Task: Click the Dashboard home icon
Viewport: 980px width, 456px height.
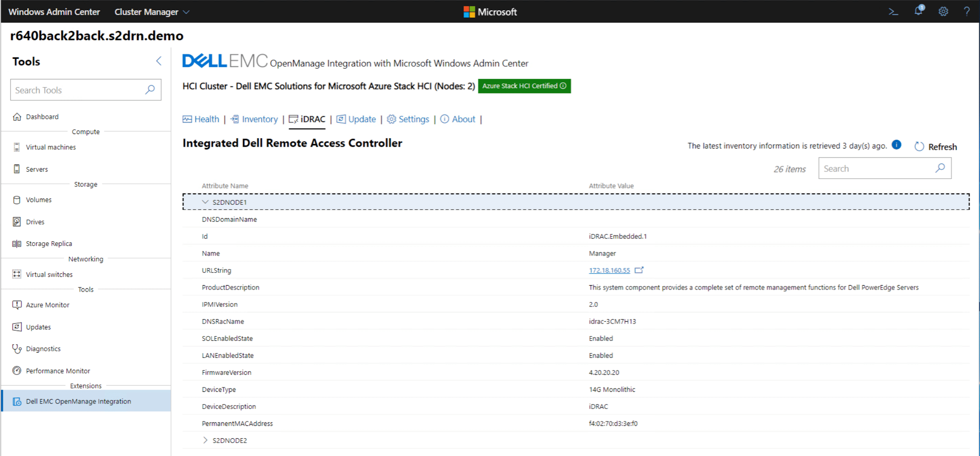Action: (x=17, y=117)
